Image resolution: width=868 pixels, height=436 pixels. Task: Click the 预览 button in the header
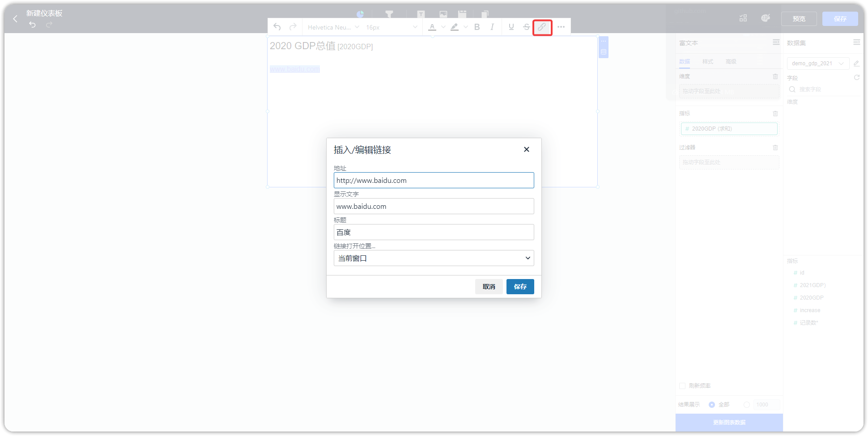pyautogui.click(x=799, y=19)
